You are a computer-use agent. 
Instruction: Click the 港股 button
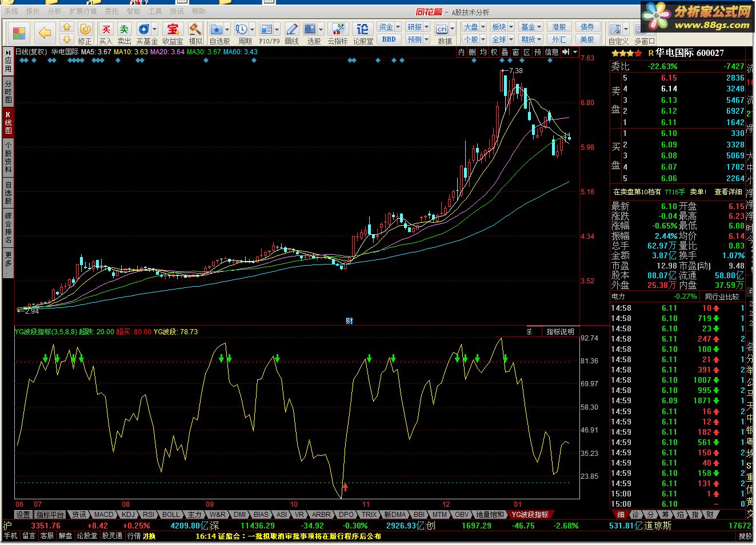pos(559,27)
